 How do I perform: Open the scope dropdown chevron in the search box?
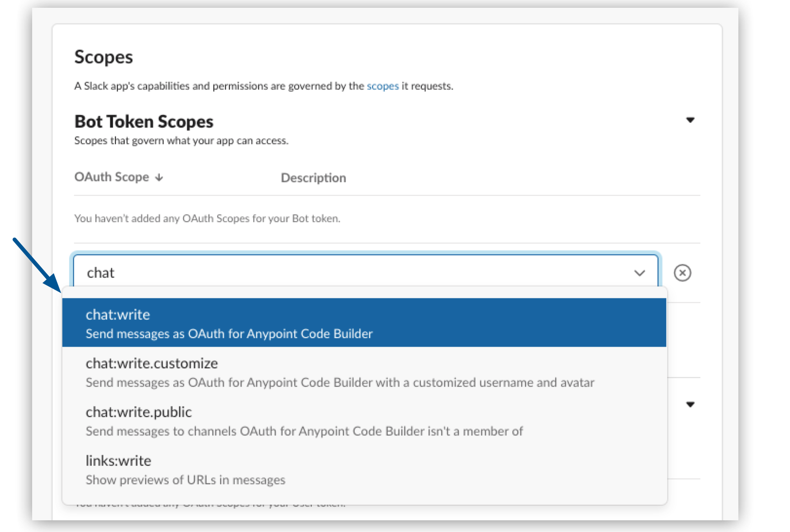(x=640, y=273)
